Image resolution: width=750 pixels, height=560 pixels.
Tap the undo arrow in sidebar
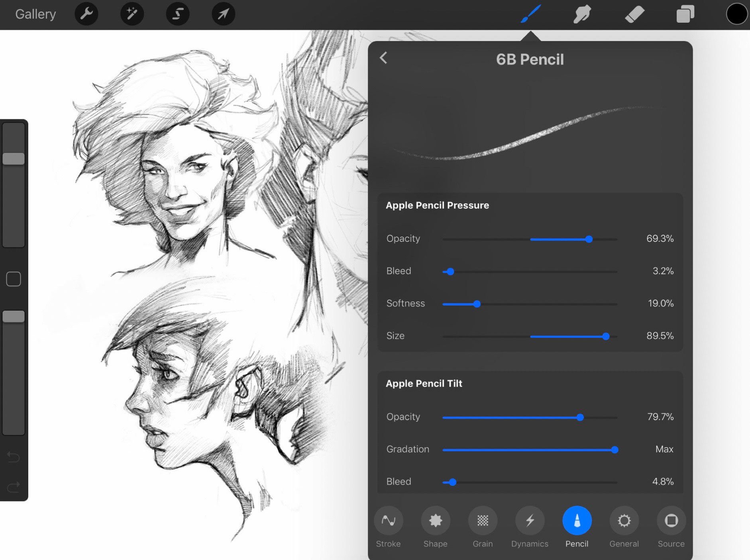14,456
